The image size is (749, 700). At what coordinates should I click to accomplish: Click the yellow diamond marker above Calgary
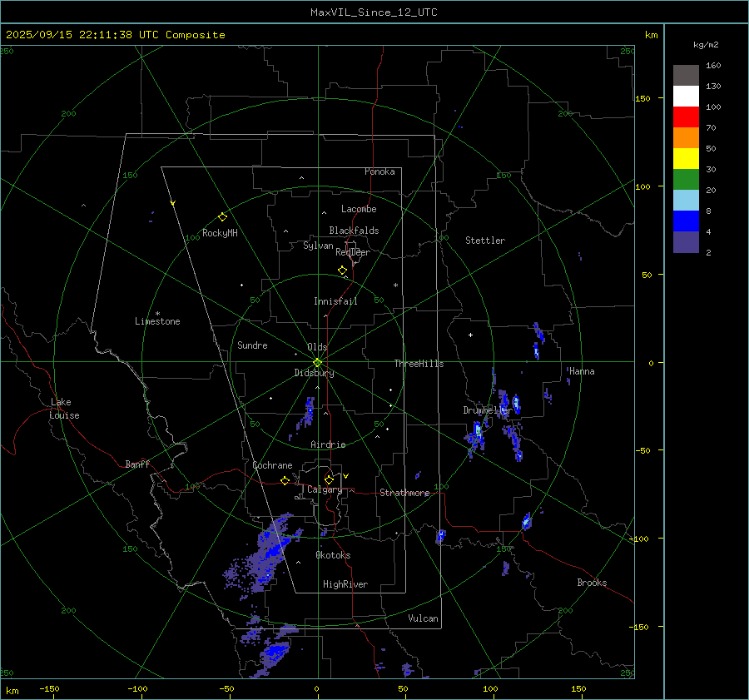[x=329, y=479]
